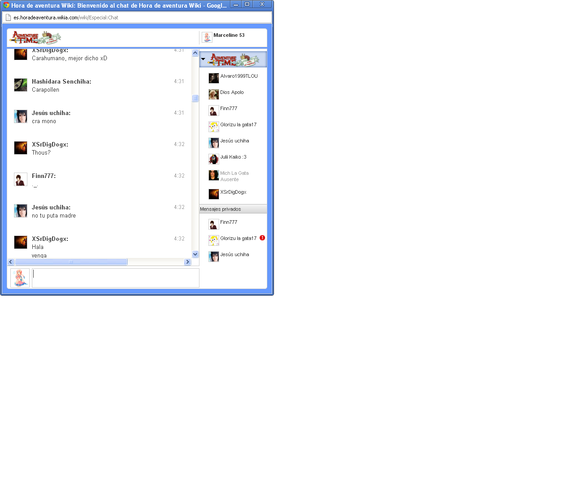Focus the chat message input field

click(x=116, y=278)
